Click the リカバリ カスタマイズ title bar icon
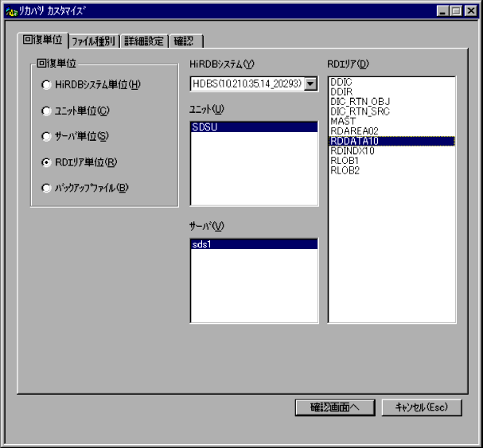This screenshot has height=448, width=483. click(x=12, y=12)
